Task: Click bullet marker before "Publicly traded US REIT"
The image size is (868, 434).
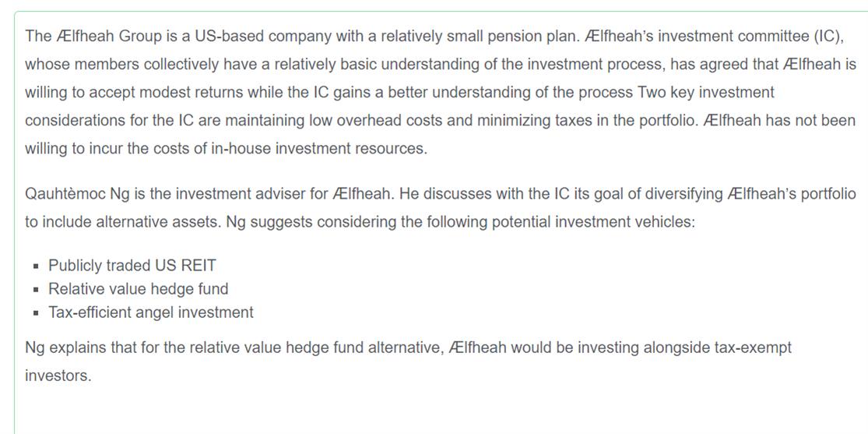Action: point(37,266)
